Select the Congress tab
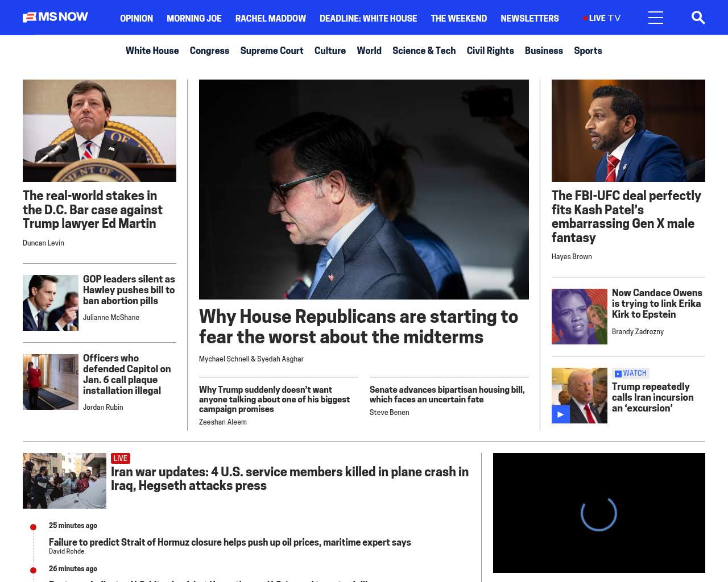The image size is (728, 582). (x=209, y=51)
